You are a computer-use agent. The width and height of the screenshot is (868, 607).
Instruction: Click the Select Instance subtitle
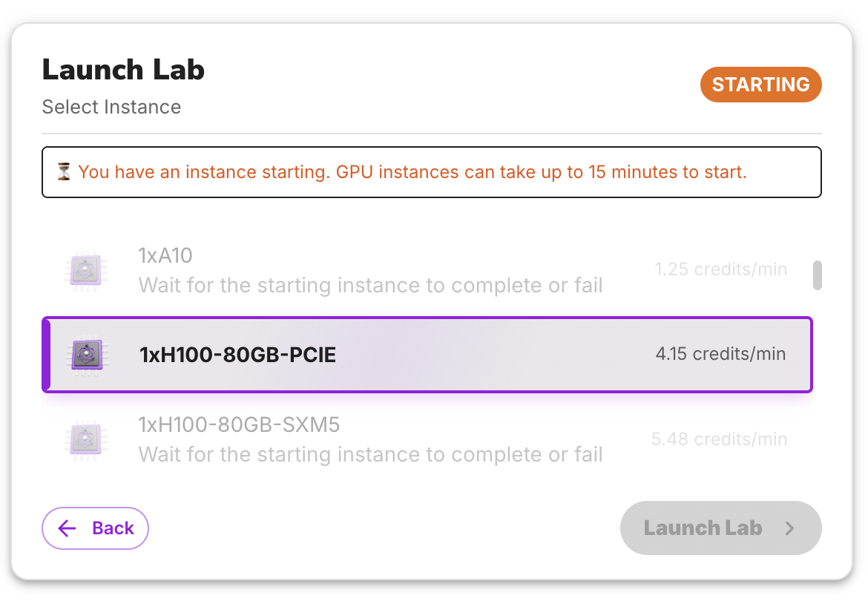click(x=111, y=107)
